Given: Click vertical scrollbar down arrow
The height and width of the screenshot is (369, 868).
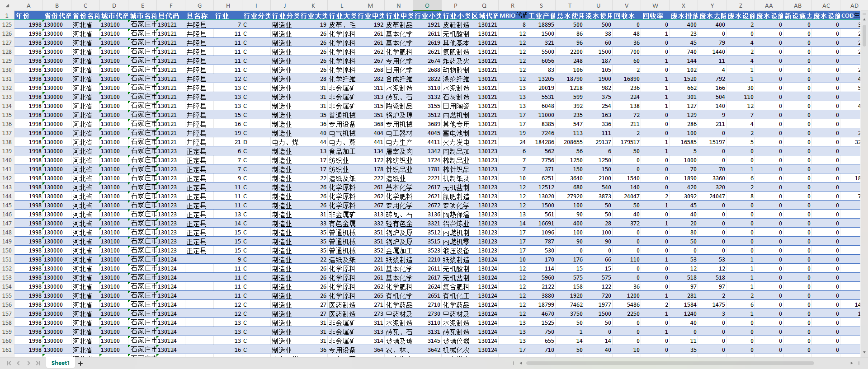Looking at the screenshot, I should 864,352.
